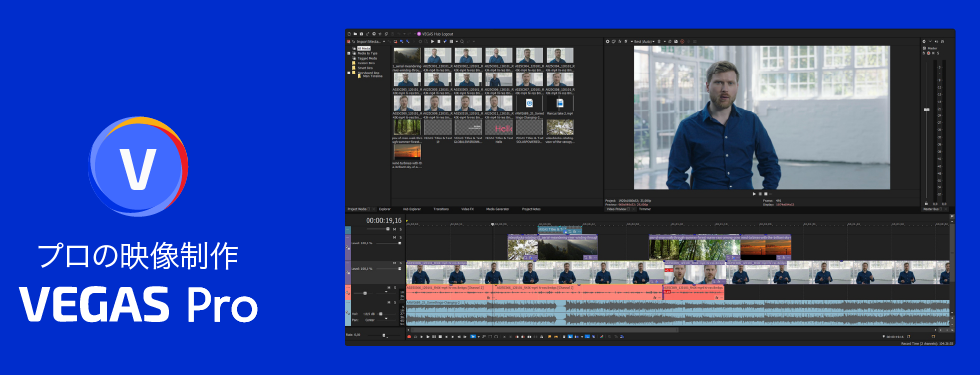Screen dimensions: 980x375
Task: Toggle loop playback in timeline transport
Action: point(416,337)
